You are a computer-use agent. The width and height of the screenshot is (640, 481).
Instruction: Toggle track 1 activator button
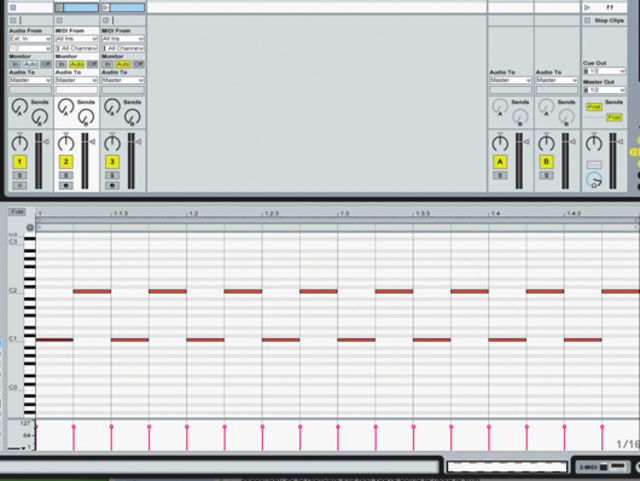coord(20,162)
